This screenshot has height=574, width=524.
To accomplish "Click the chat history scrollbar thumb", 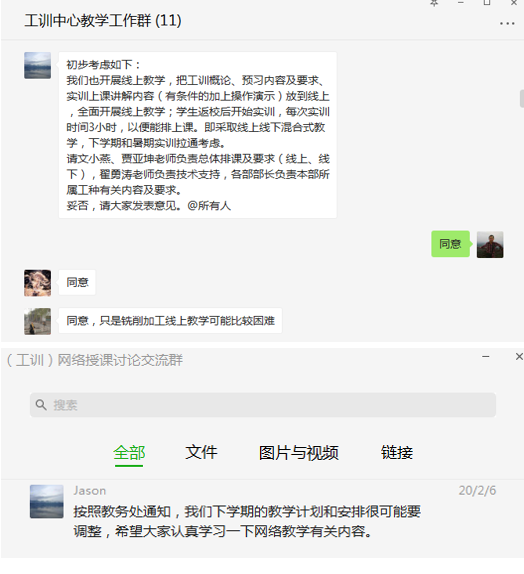I will [522, 98].
